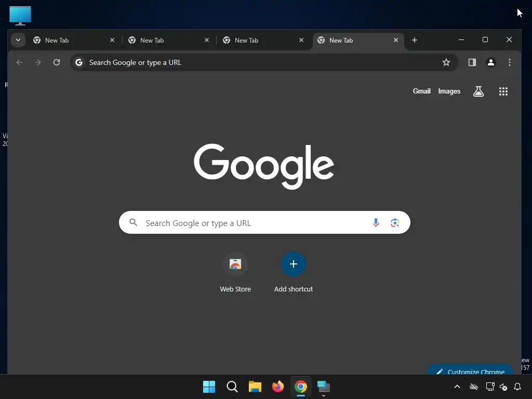532x399 pixels.
Task: Open the Images link
Action: 449,91
